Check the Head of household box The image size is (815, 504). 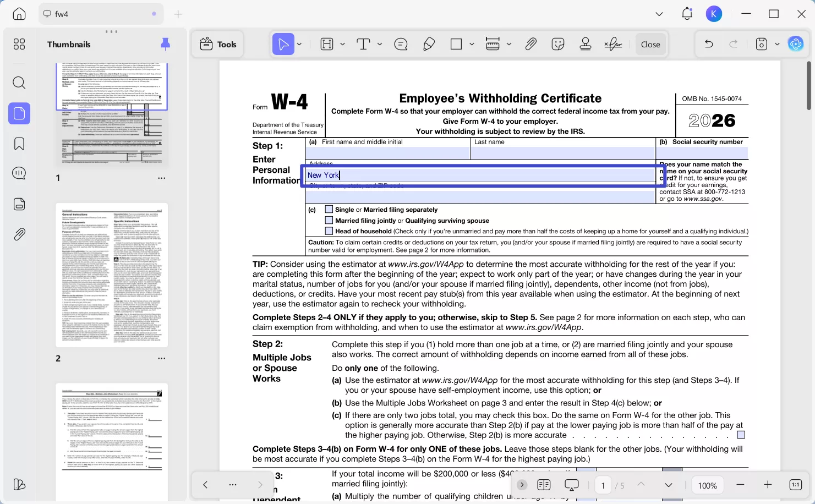(x=329, y=231)
